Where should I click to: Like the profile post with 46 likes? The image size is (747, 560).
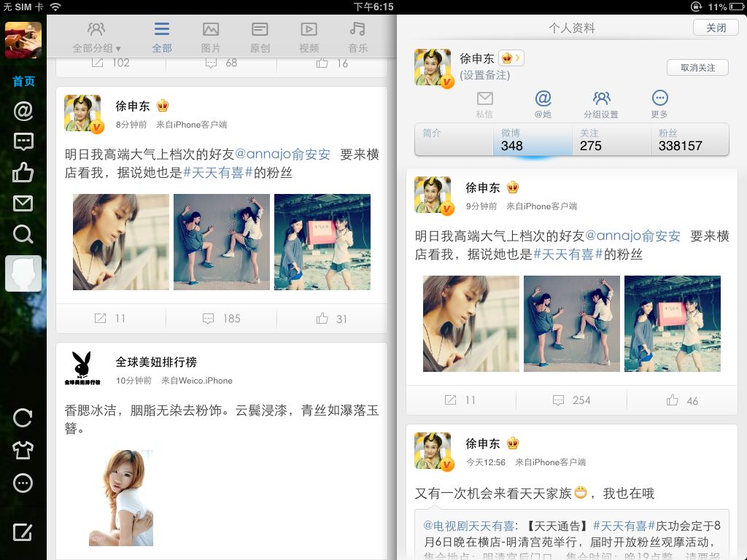[x=682, y=400]
